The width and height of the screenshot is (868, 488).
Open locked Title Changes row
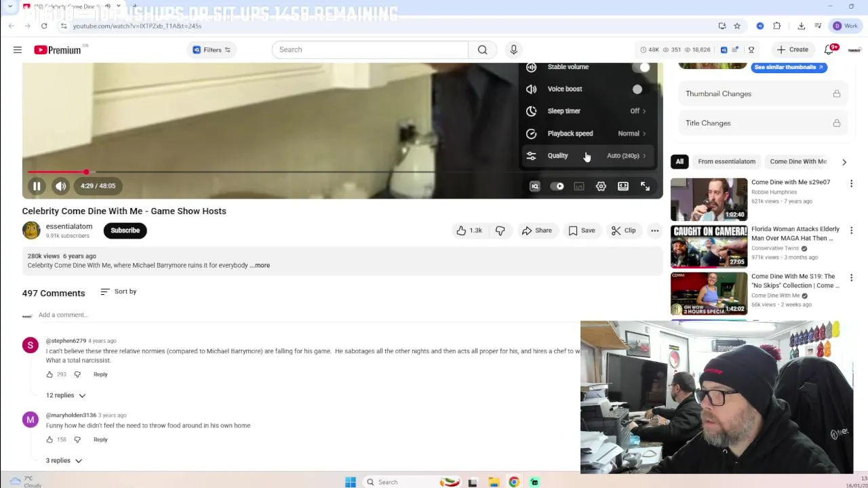(x=763, y=123)
